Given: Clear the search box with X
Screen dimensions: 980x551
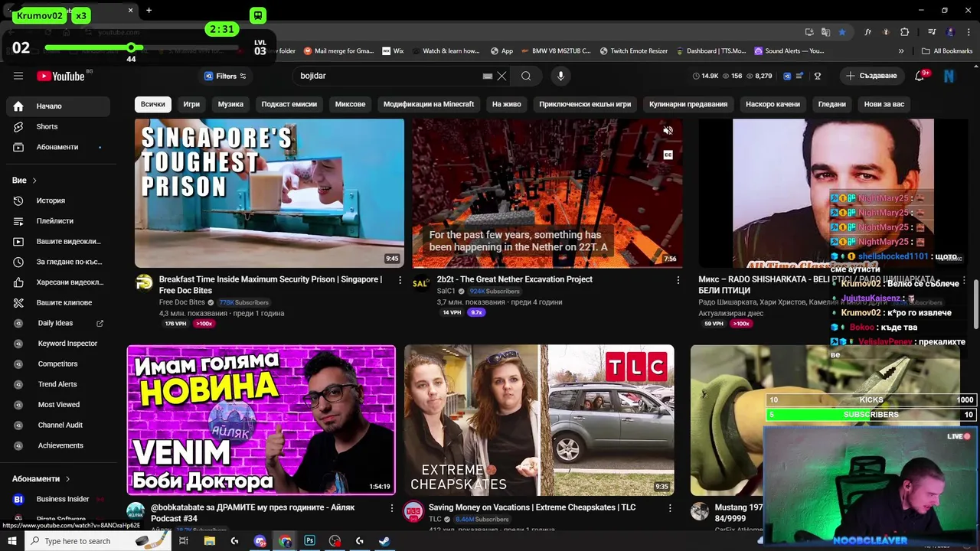Looking at the screenshot, I should click(501, 76).
